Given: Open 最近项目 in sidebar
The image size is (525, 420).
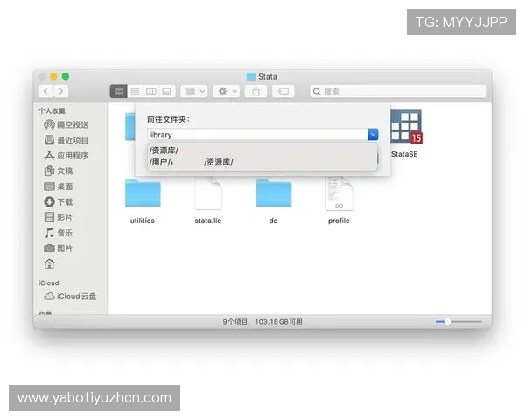Looking at the screenshot, I should pyautogui.click(x=66, y=140).
